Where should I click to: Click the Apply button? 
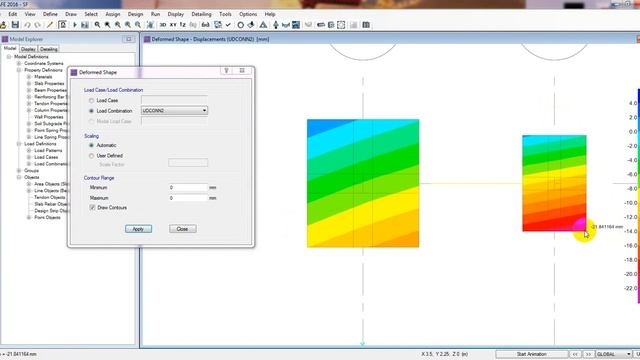coord(138,229)
